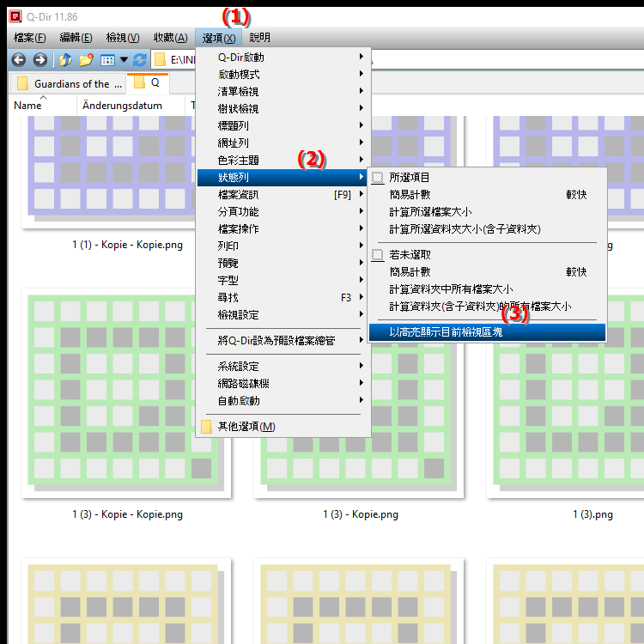Expand the 啟動模式 submenu
The image size is (644, 644).
click(x=283, y=75)
